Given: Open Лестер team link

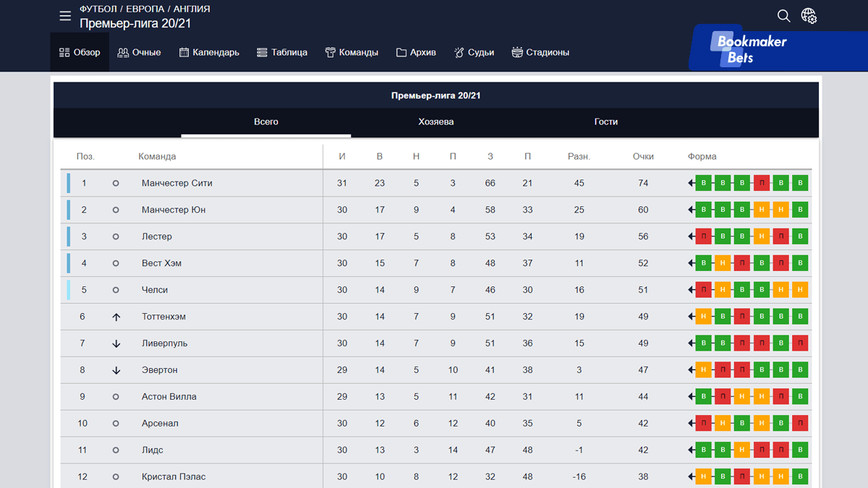Looking at the screenshot, I should coord(157,236).
